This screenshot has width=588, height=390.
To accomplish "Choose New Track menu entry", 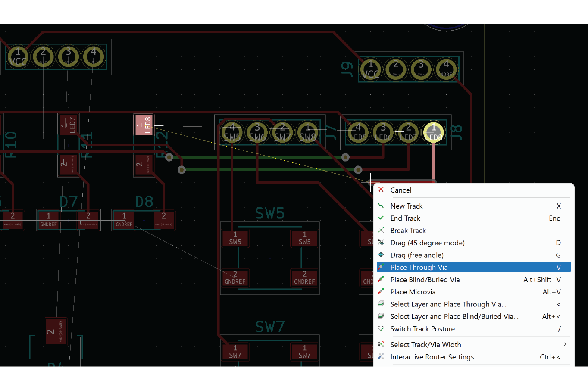I will 474,206.
